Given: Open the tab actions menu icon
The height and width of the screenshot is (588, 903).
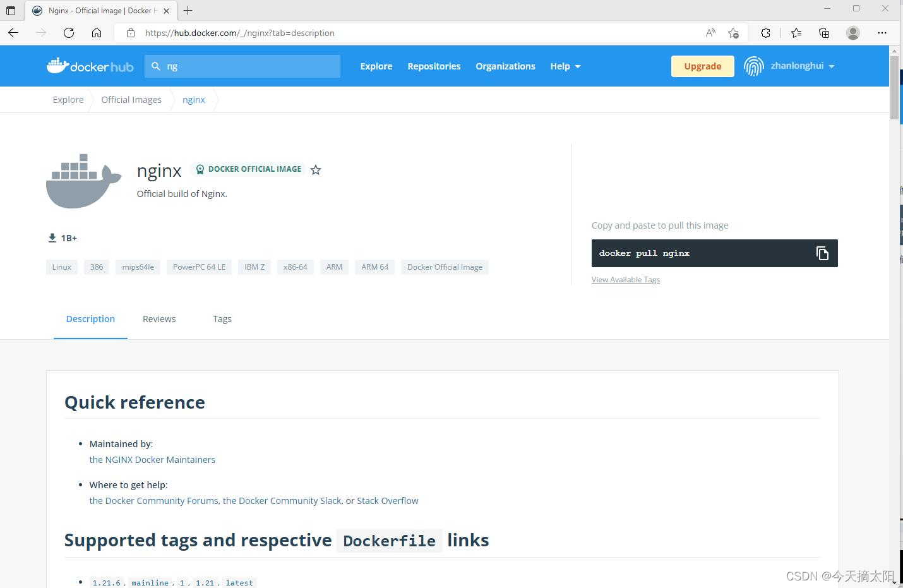Looking at the screenshot, I should pyautogui.click(x=11, y=11).
